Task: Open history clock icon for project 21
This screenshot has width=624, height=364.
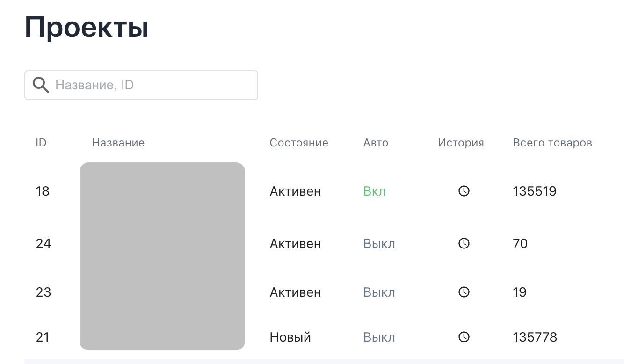Action: click(x=464, y=337)
